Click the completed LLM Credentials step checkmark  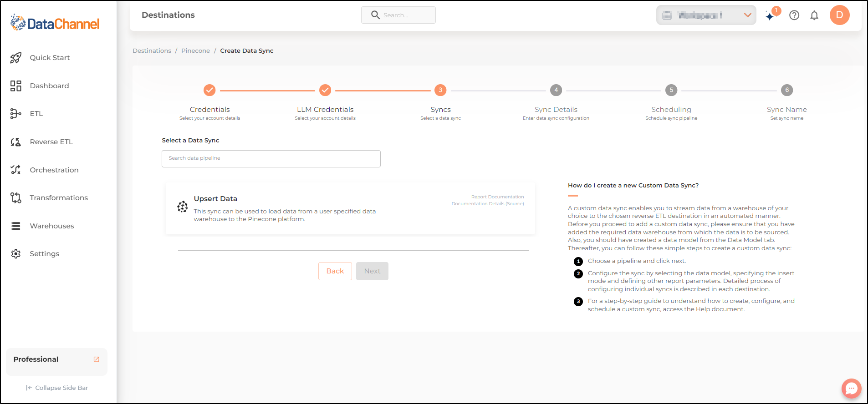coord(325,90)
